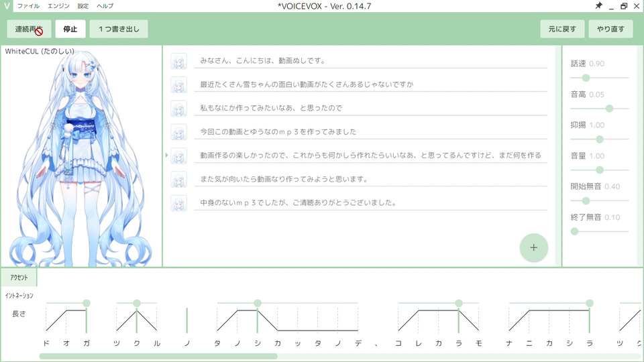
Task: Click the VOICEVOX logo icon in title bar
Action: (x=7, y=6)
